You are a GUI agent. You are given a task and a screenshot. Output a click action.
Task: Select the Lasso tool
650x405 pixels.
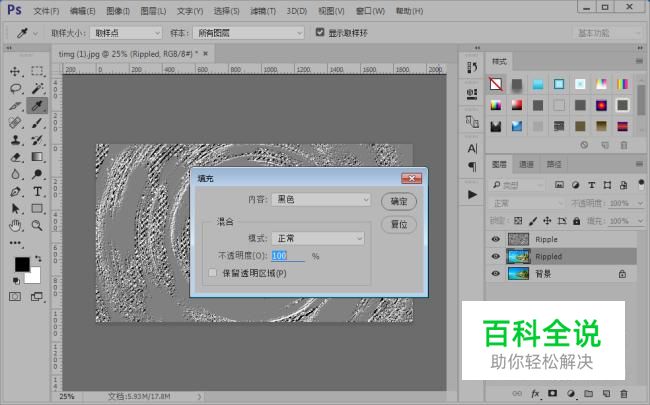tap(15, 88)
